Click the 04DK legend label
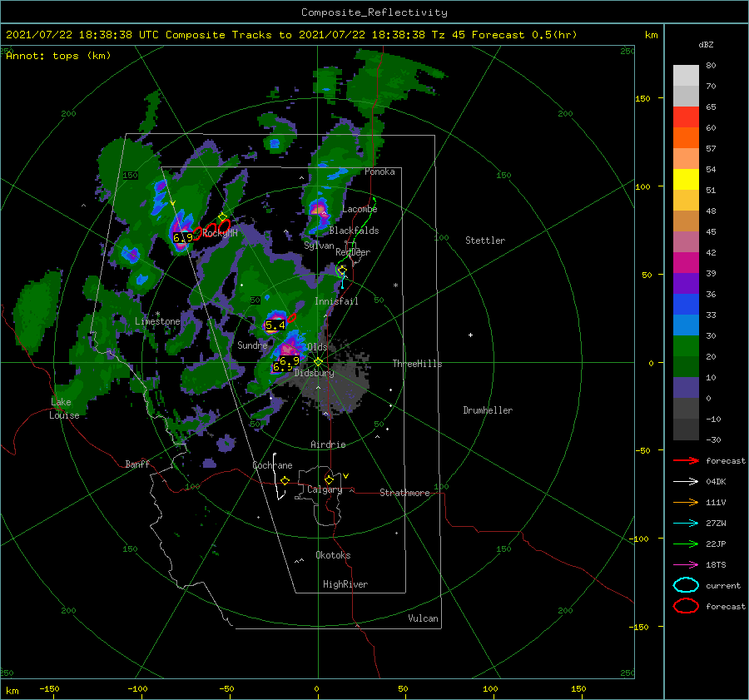The image size is (749, 700). pos(716,482)
